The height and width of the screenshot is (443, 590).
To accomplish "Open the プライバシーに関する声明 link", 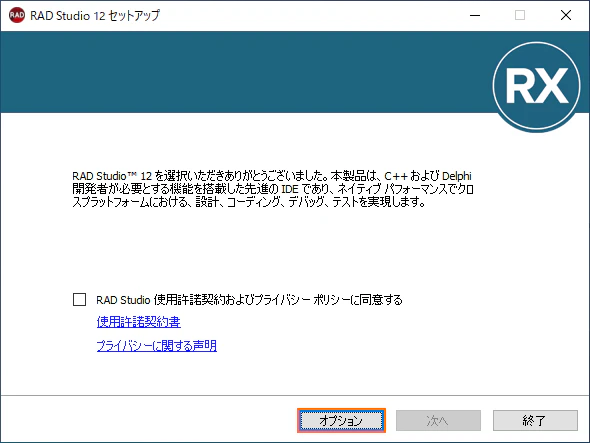I will coord(157,346).
